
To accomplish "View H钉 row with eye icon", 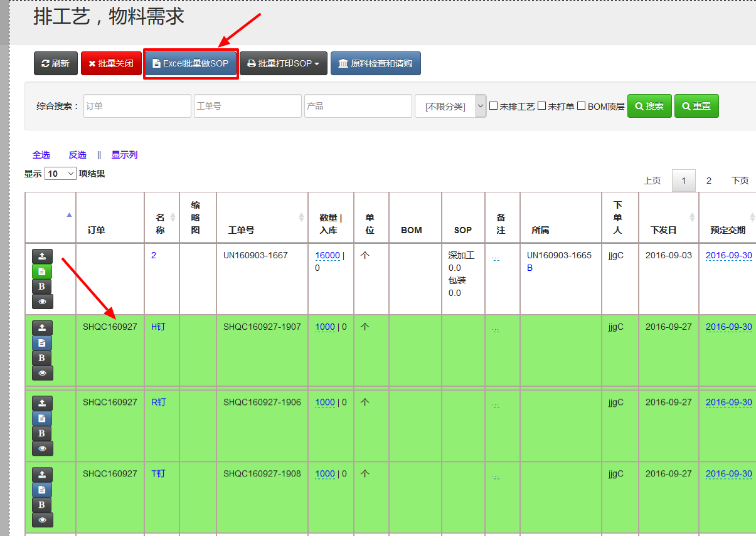I will pyautogui.click(x=42, y=373).
